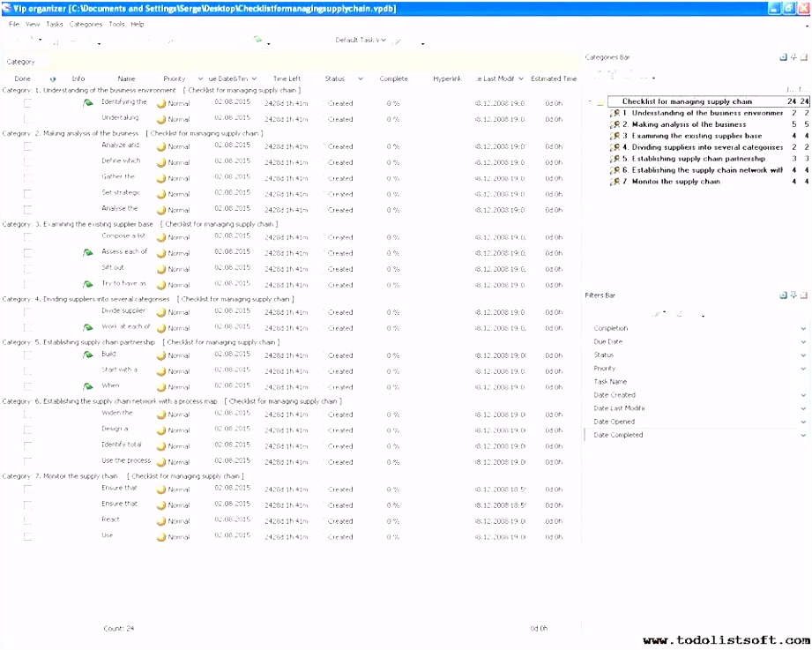Open the Date Last Modif column dropdown
This screenshot has width=812, height=650.
(521, 79)
